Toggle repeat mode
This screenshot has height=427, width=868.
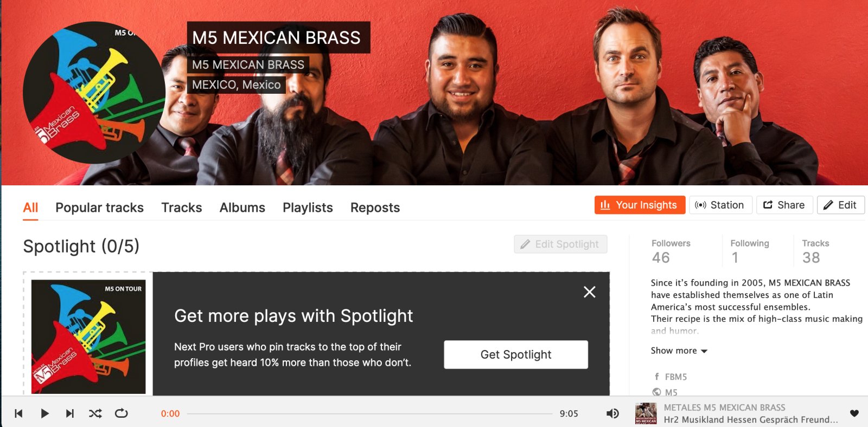tap(122, 413)
